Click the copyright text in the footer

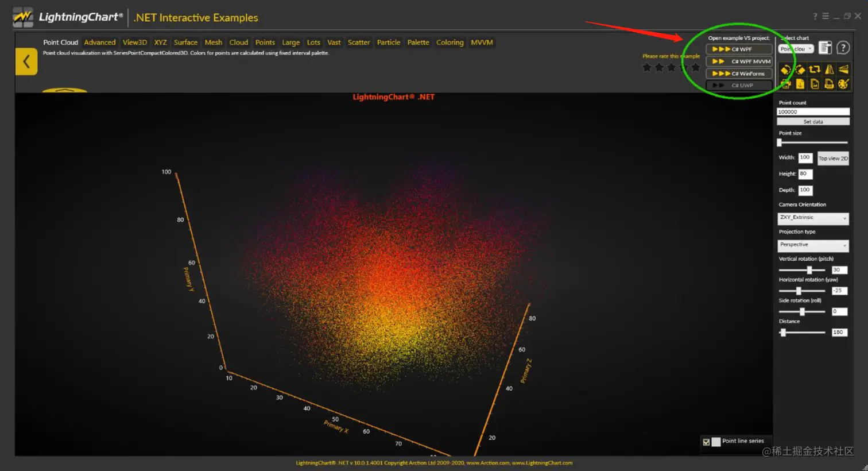pyautogui.click(x=434, y=463)
